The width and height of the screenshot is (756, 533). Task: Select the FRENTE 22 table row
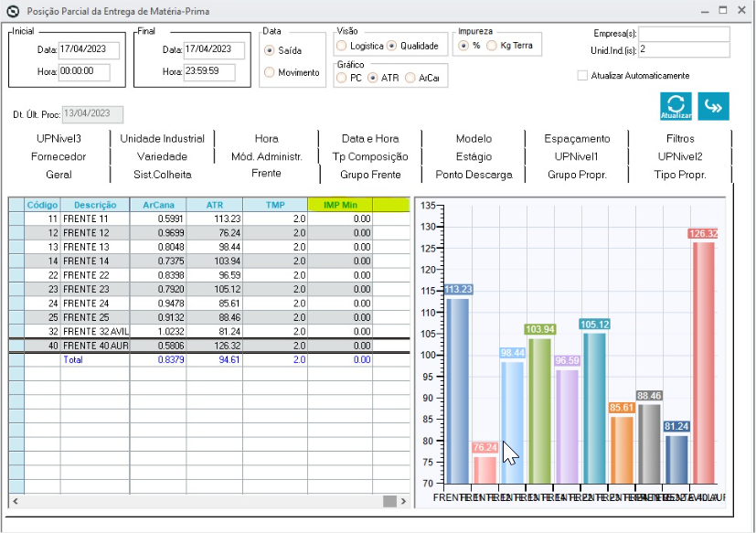point(209,275)
